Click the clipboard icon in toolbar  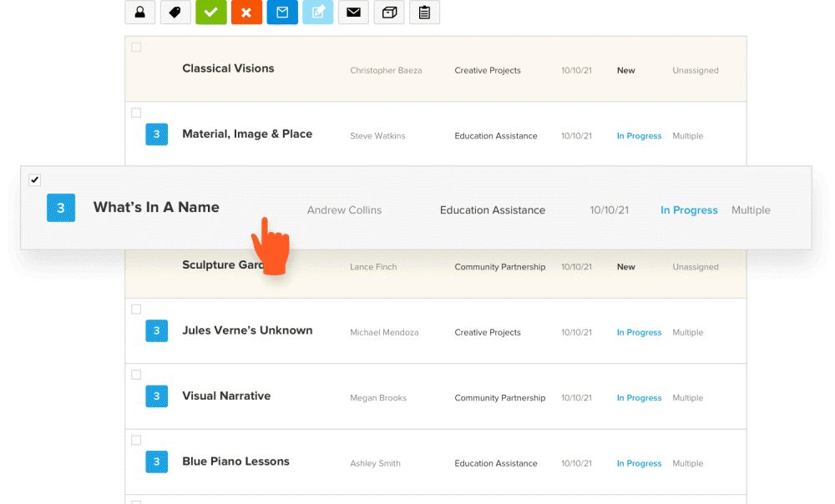tap(424, 13)
